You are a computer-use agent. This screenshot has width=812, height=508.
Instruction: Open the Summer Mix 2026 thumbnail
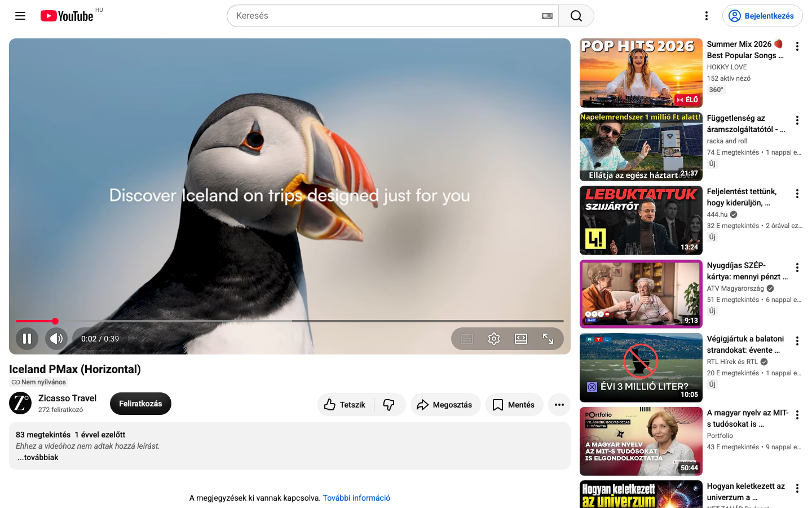pos(641,73)
